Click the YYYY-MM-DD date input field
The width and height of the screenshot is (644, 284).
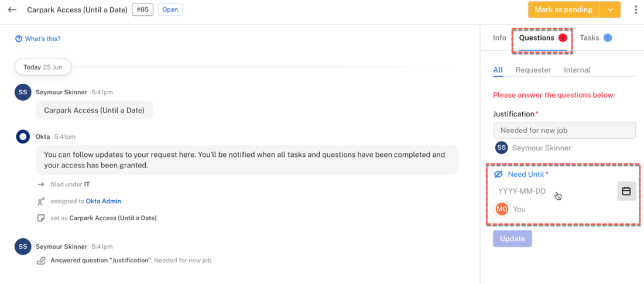(555, 191)
